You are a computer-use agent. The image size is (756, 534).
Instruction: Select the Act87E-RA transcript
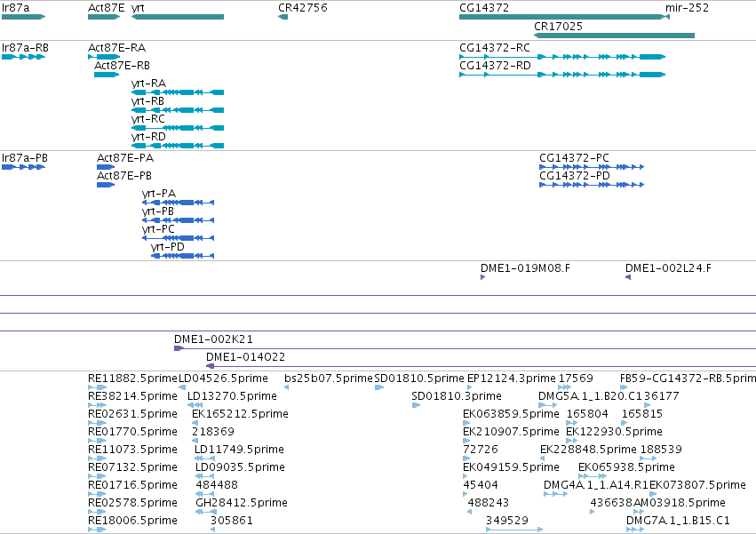[x=104, y=57]
